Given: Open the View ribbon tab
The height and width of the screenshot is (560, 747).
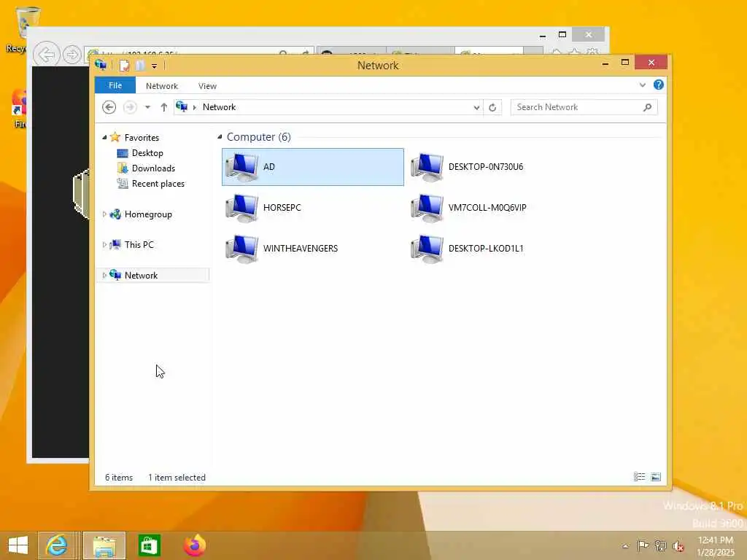Looking at the screenshot, I should 207,86.
